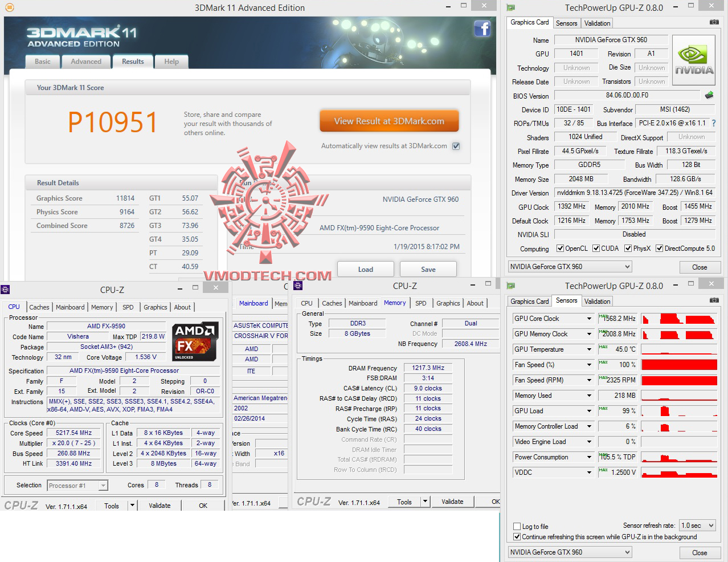Click the AMD FX logo in CPU-Z
728x562 pixels.
[x=195, y=341]
